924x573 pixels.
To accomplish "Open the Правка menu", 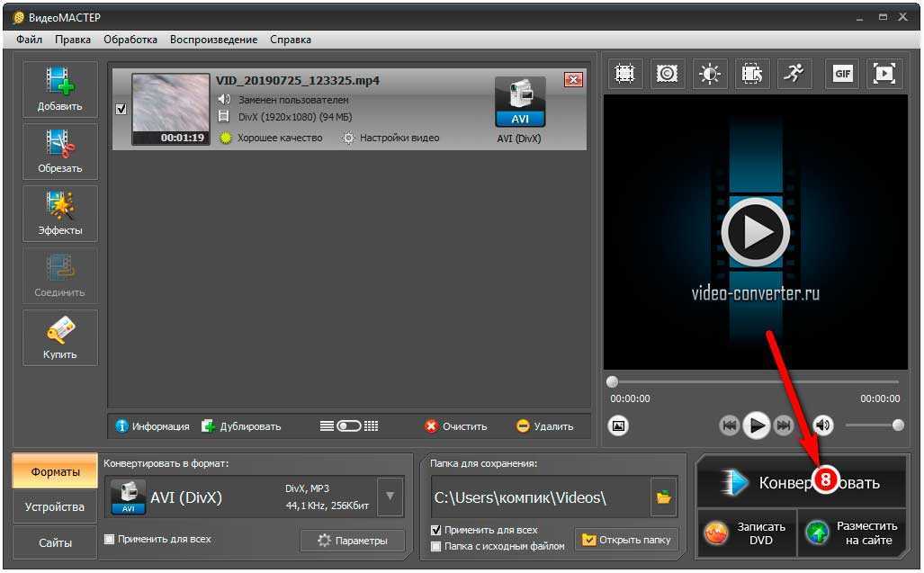I will [73, 40].
